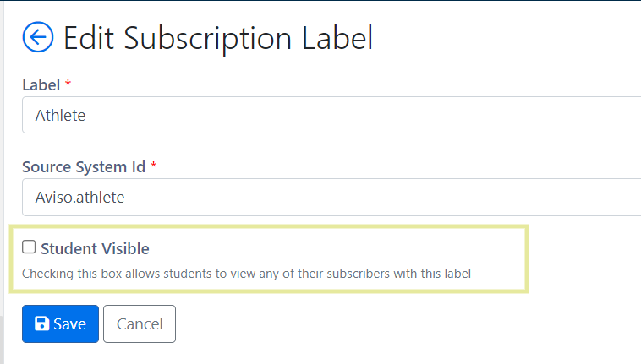This screenshot has height=364, width=641.
Task: Click empty space right of the Cancel button
Action: point(368,323)
